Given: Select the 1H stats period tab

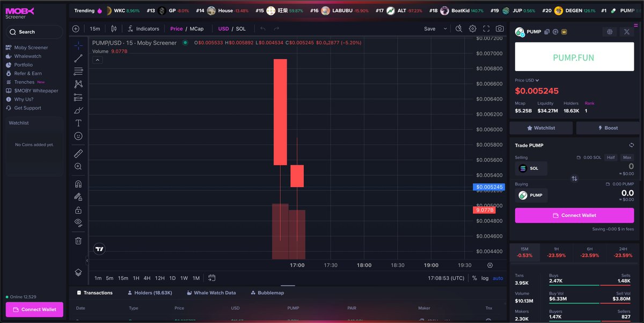Looking at the screenshot, I should click(x=557, y=252).
